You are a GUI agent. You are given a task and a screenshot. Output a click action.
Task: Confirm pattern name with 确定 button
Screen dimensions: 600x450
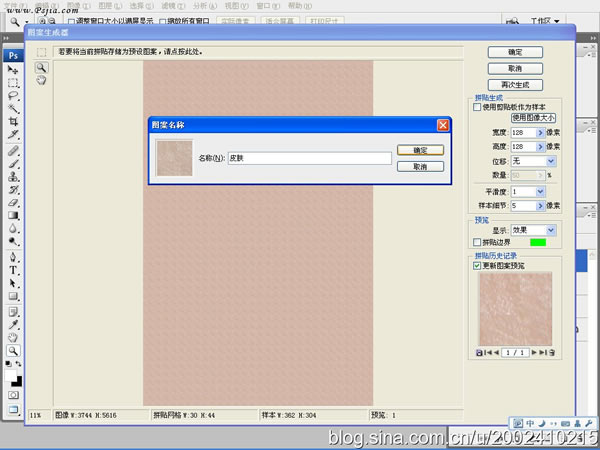421,150
